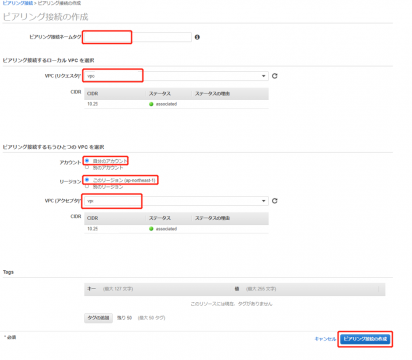The height and width of the screenshot is (360, 412).
Task: Select the 別のリージョン radio button
Action: (87, 186)
